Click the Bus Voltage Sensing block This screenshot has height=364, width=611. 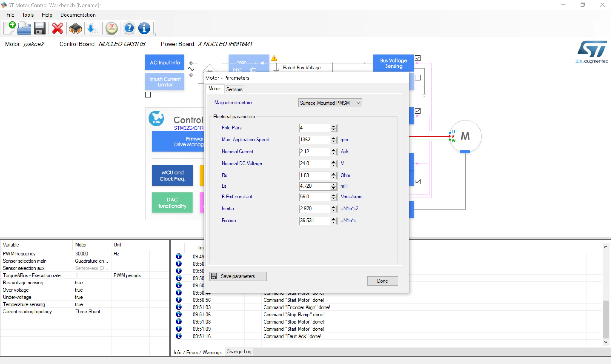[394, 63]
